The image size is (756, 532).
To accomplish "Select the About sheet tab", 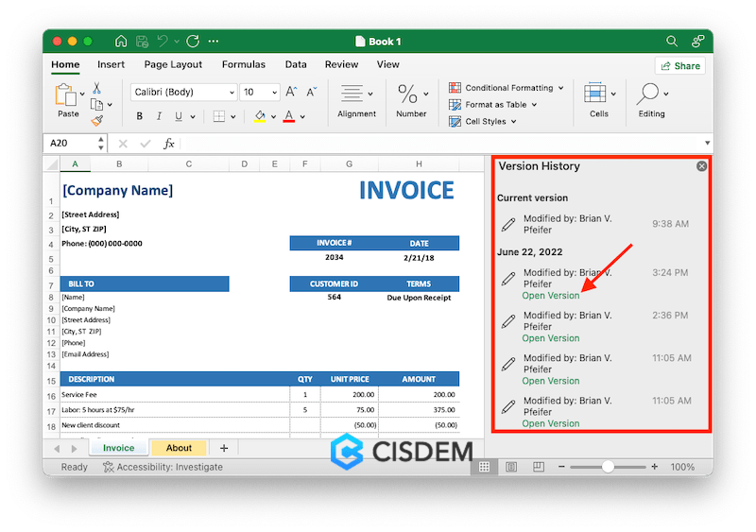I will tap(179, 448).
